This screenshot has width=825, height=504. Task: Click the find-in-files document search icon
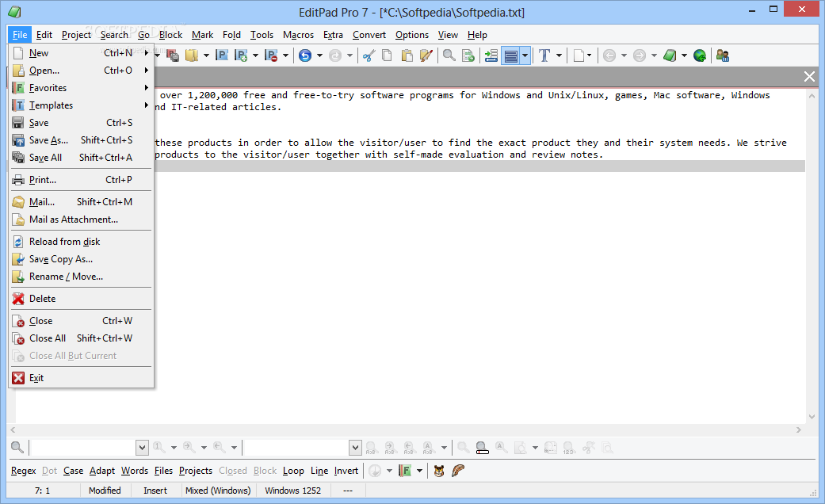(468, 55)
